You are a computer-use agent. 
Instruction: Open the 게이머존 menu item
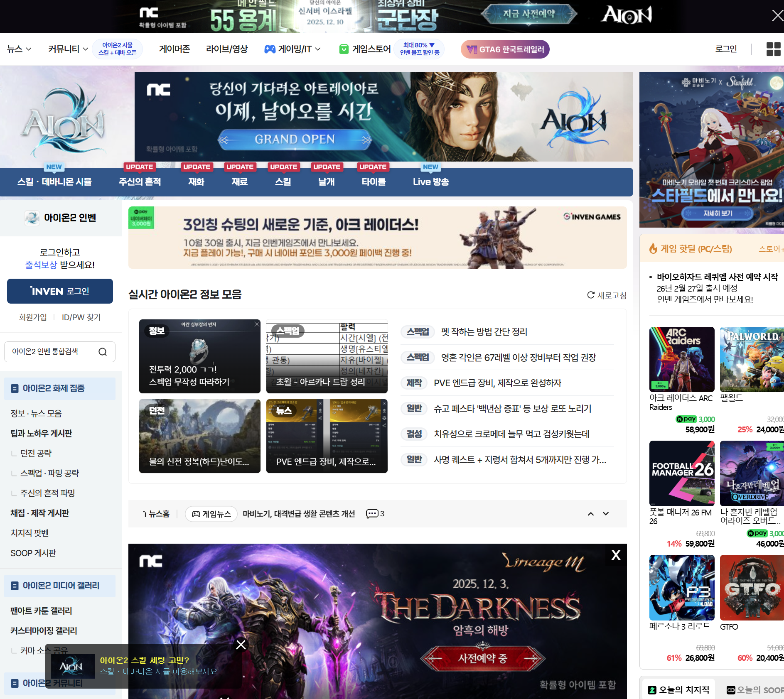(x=174, y=49)
